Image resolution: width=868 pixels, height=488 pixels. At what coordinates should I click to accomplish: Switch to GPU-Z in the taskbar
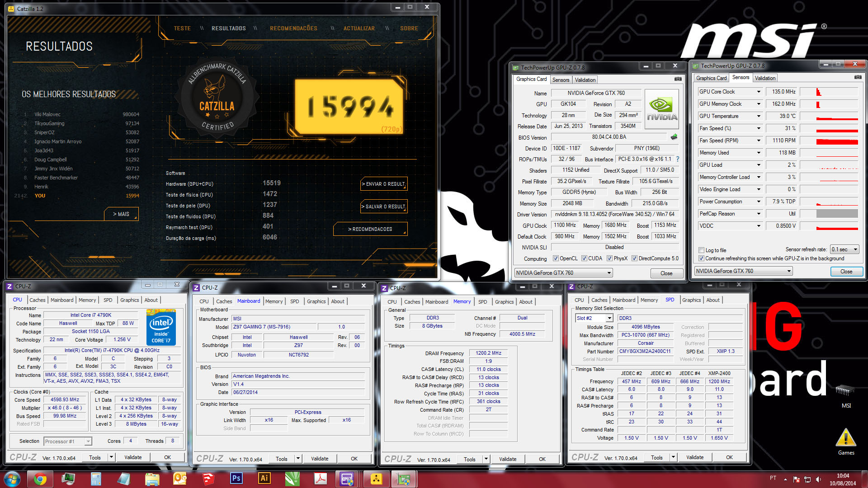pos(404,479)
